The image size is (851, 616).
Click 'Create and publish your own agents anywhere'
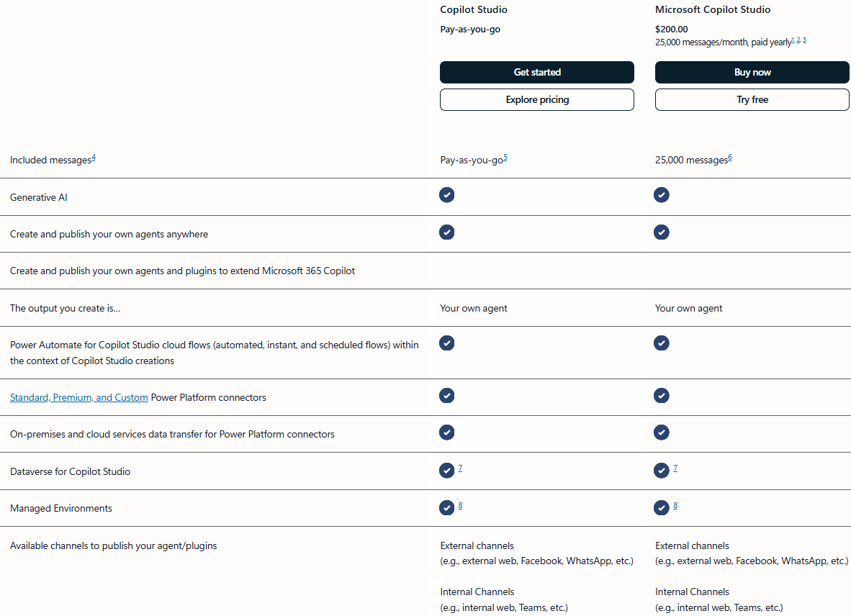pyautogui.click(x=109, y=235)
